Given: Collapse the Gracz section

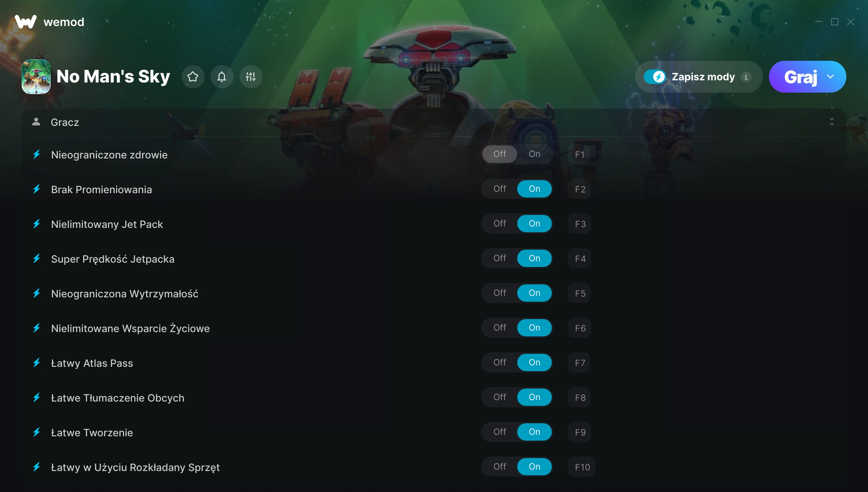Looking at the screenshot, I should coord(832,122).
